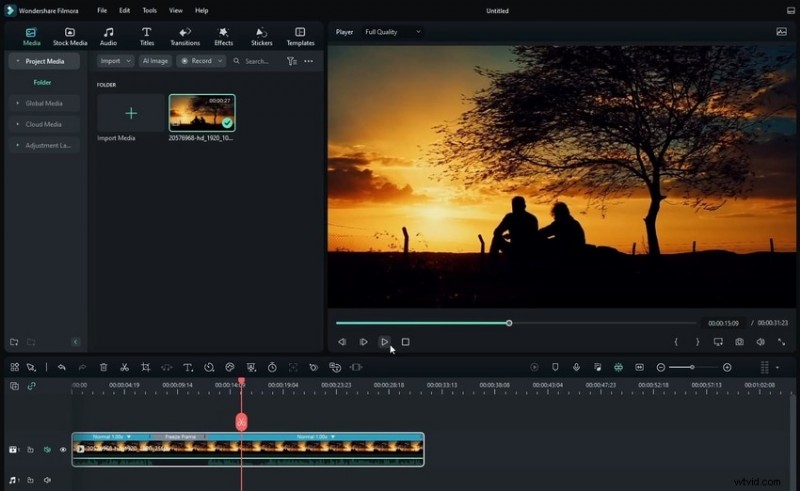The width and height of the screenshot is (800, 491).
Task: Choose the timeline selection tool
Action: pyautogui.click(x=31, y=367)
